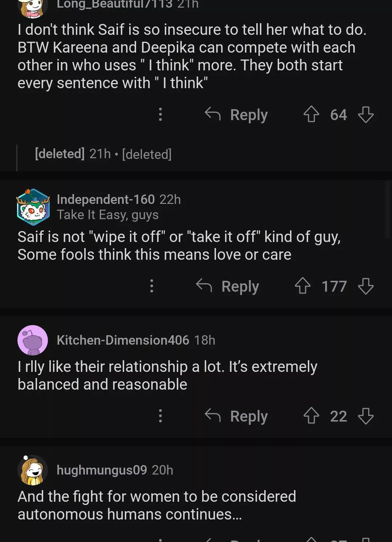Open Independent-160's profile avatar

point(33,207)
